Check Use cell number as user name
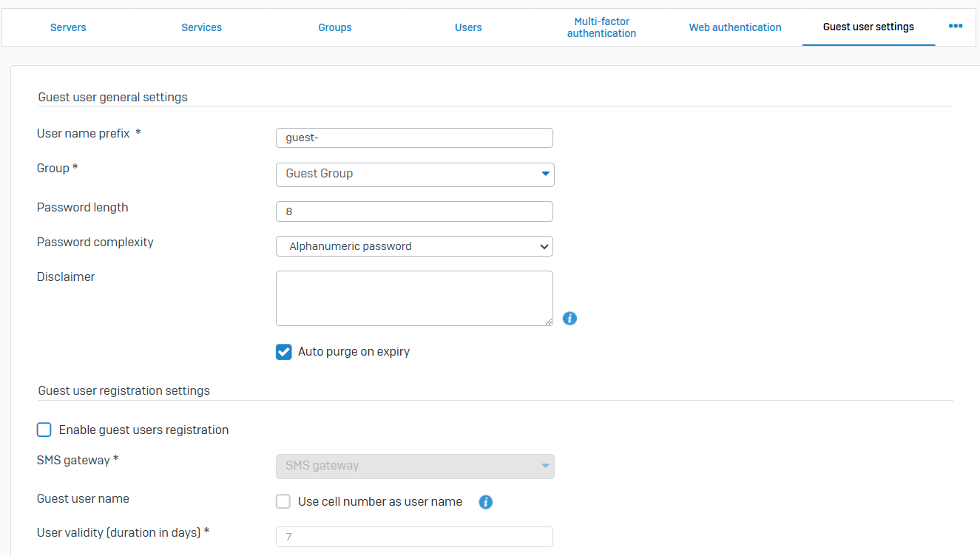 point(283,502)
